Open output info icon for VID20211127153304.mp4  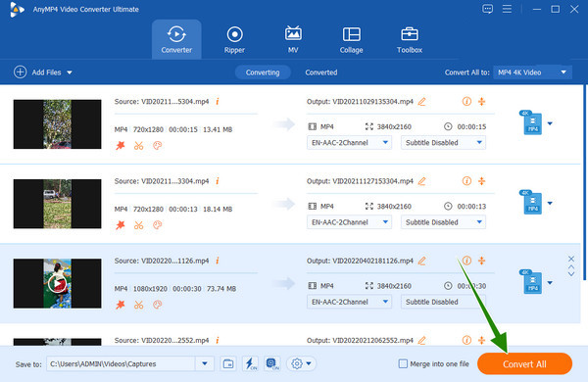[x=466, y=181]
